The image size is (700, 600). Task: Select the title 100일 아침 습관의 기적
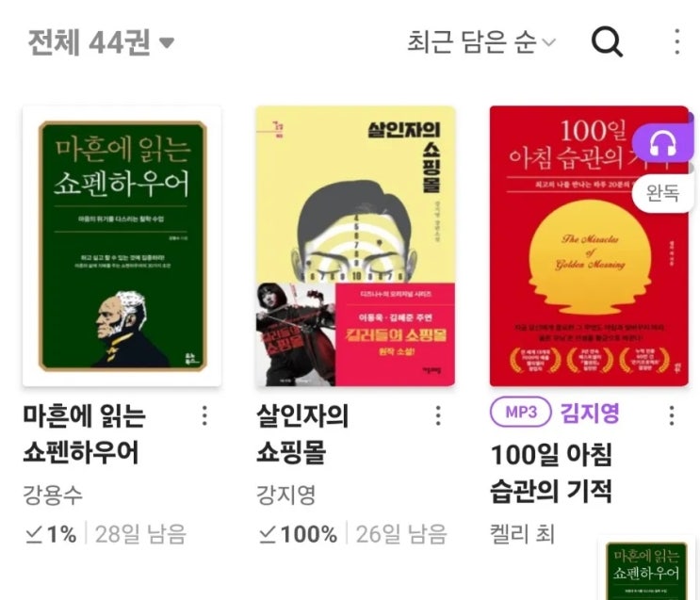click(551, 473)
